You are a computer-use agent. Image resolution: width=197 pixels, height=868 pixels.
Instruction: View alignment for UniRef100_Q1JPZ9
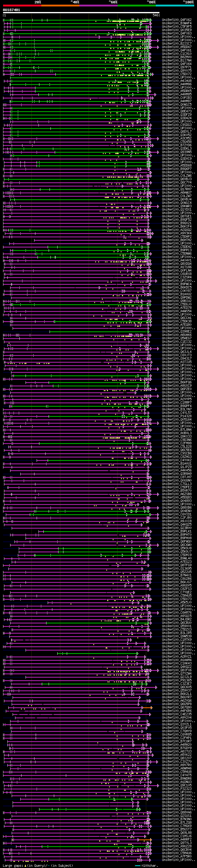click(177, 467)
